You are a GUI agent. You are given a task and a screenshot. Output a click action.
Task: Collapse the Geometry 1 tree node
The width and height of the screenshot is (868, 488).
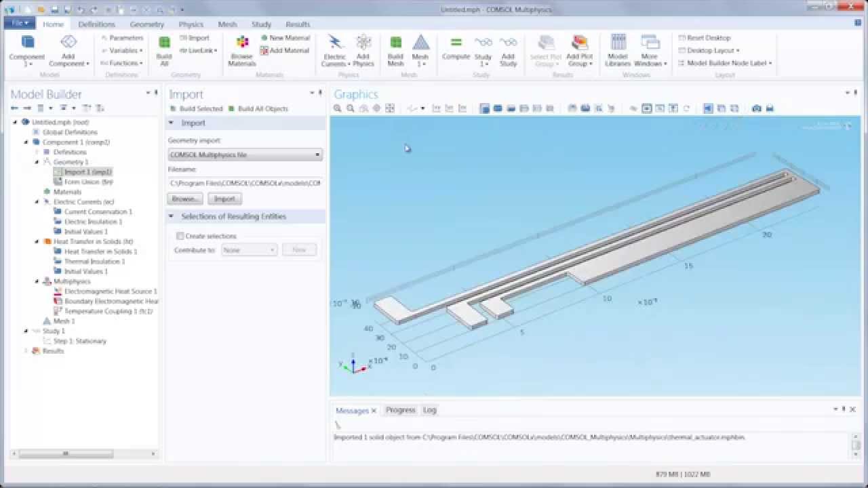tap(37, 162)
